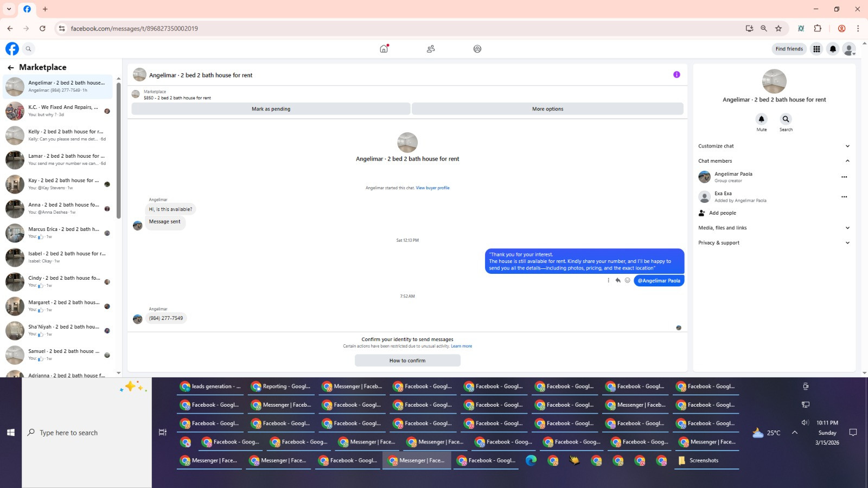Expand Media, files and links
The image size is (868, 488).
point(774,228)
